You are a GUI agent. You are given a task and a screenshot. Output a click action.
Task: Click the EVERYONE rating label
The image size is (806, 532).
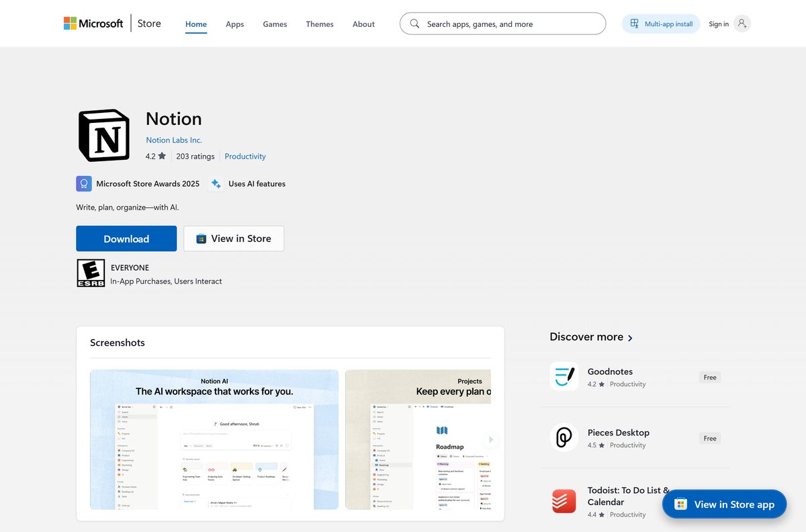(130, 267)
